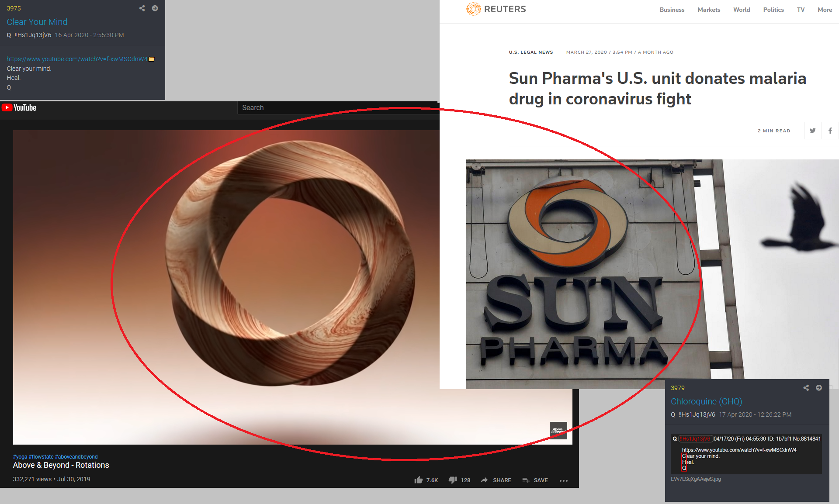This screenshot has height=504, width=839.
Task: Share the article on Facebook
Action: [830, 131]
